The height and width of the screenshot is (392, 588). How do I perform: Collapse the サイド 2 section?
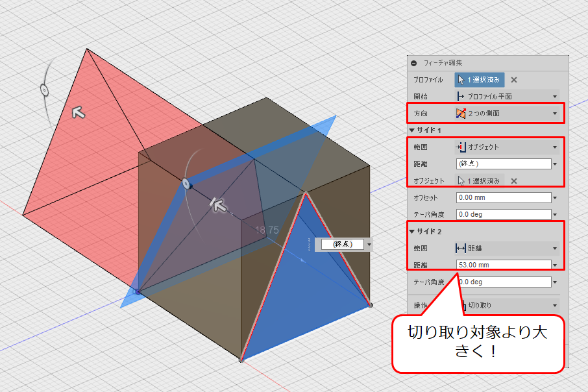(411, 232)
